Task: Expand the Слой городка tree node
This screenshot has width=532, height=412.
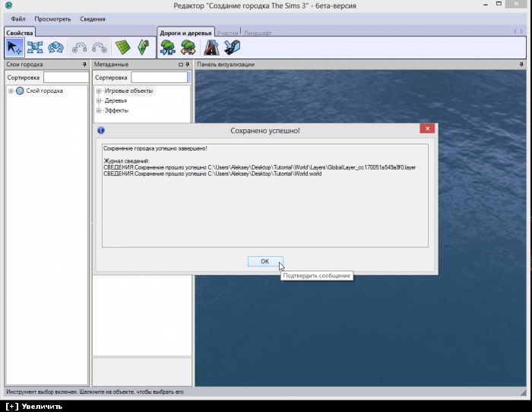Action: pos(11,91)
